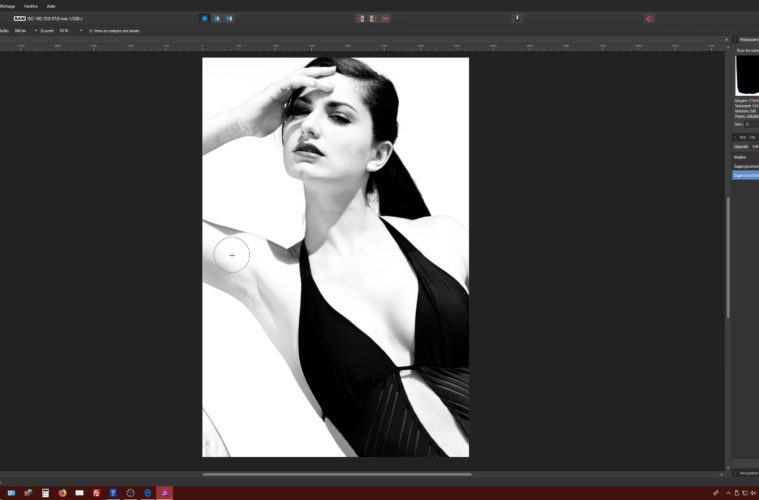
Task: Expand the system tray hidden icons chevron
Action: point(728,493)
